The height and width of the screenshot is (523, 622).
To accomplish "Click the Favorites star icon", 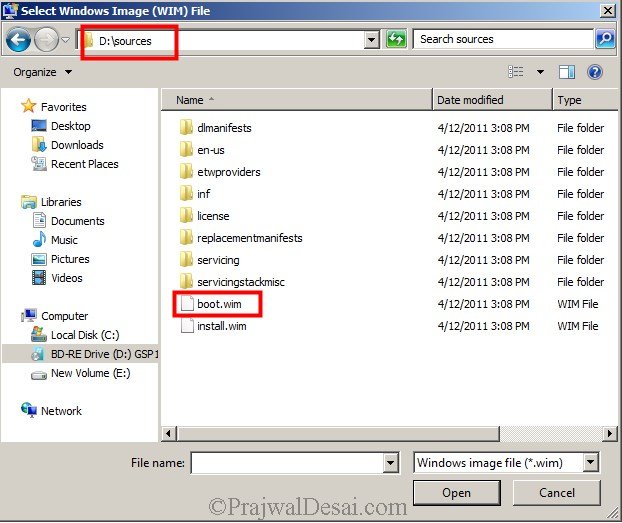I will click(x=29, y=106).
